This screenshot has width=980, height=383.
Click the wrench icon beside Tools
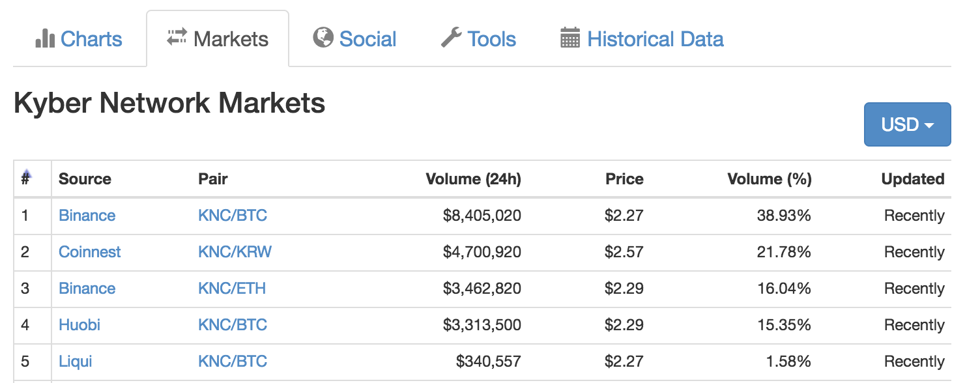(451, 38)
